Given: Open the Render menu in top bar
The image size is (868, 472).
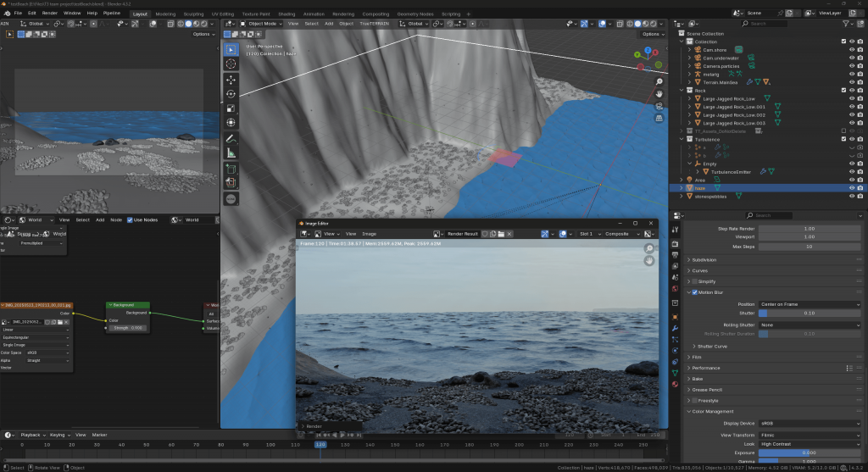Looking at the screenshot, I should pyautogui.click(x=50, y=14).
